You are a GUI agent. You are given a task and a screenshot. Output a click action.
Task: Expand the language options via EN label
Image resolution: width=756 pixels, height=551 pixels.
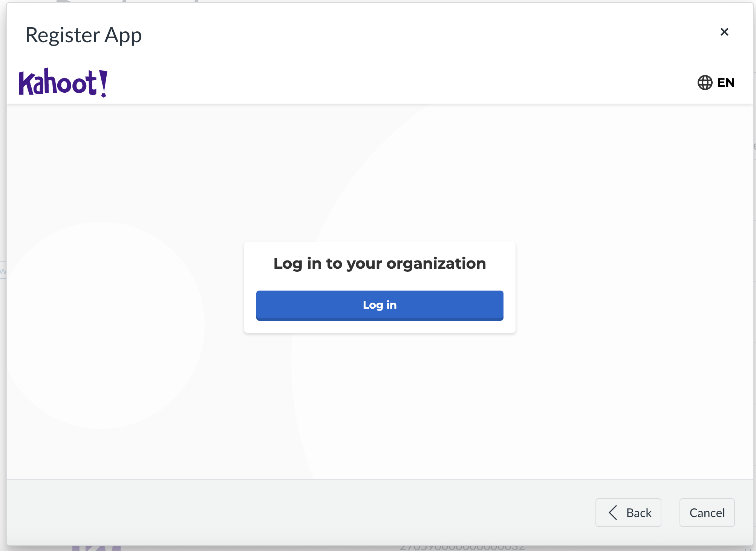(725, 82)
